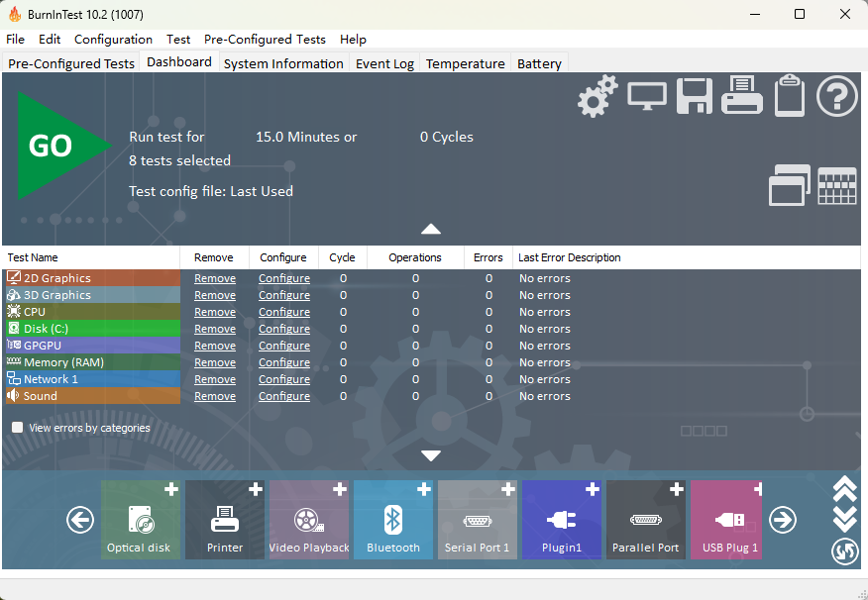Screen dimensions: 868x600
Task: Configure the Network 1 test
Action: pyautogui.click(x=284, y=379)
